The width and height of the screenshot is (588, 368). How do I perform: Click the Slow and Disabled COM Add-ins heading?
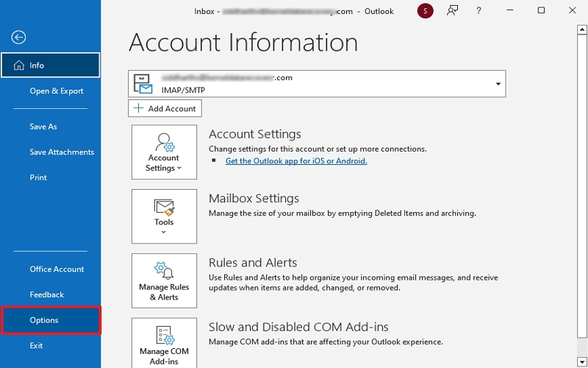pyautogui.click(x=298, y=327)
